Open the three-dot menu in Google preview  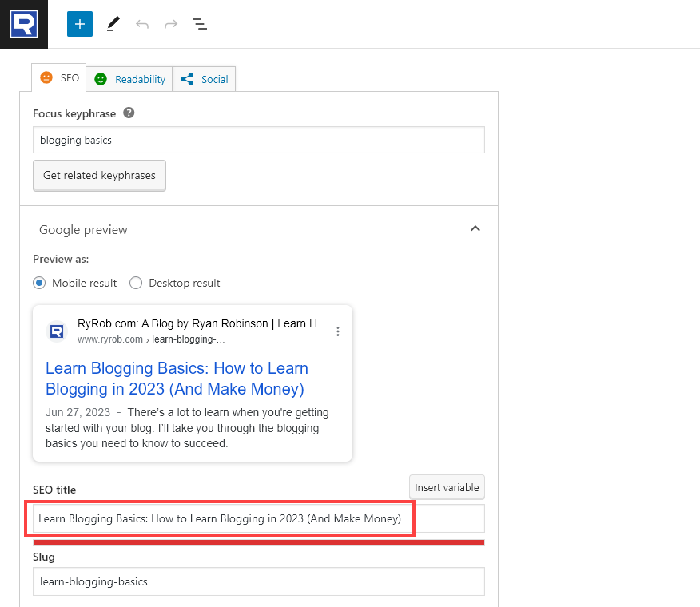click(x=338, y=331)
